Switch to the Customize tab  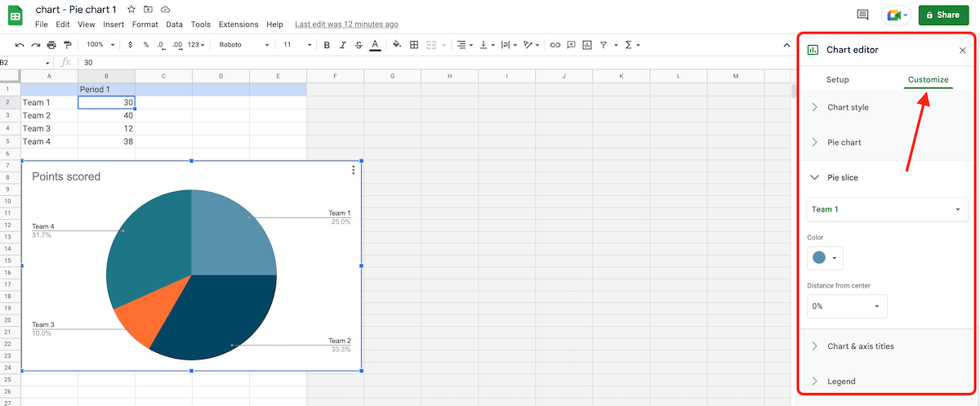point(929,80)
